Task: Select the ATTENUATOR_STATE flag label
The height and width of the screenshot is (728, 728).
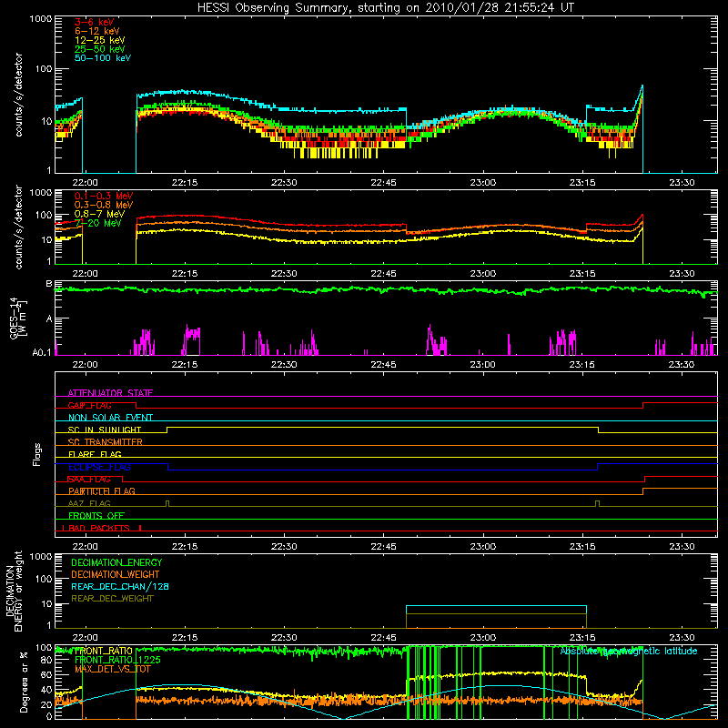Action: coord(110,393)
